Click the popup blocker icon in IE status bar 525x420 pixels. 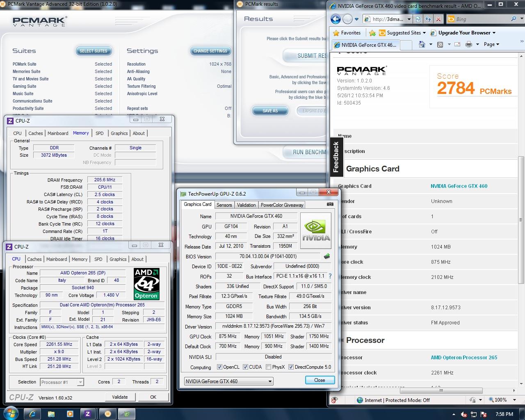click(335, 400)
